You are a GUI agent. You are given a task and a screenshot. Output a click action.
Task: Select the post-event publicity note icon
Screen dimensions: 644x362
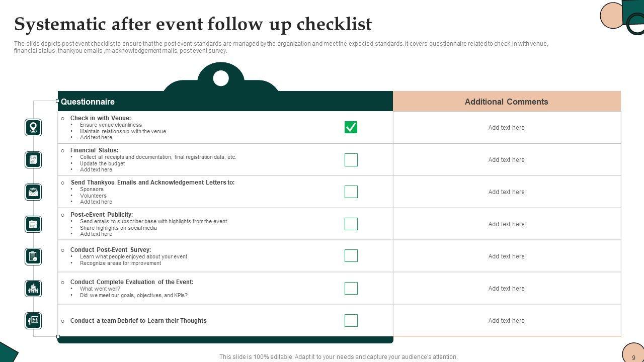[x=33, y=224]
